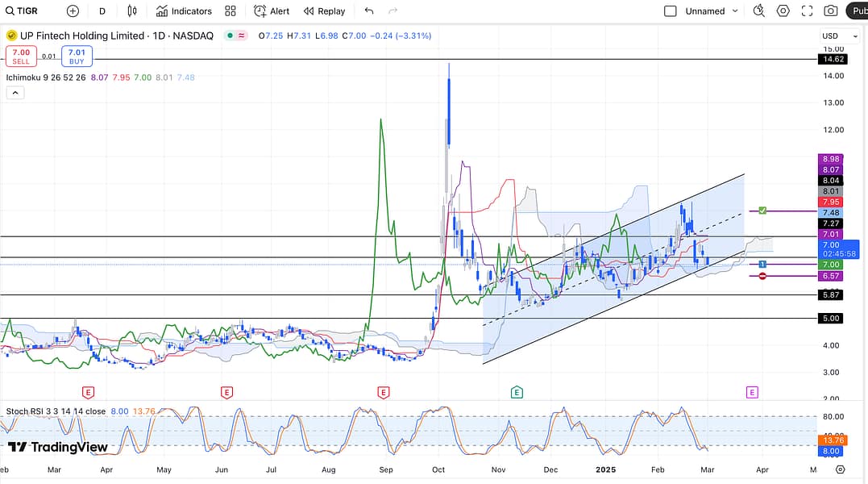
Task: Open chart settings hexagon icon
Action: coord(783,11)
